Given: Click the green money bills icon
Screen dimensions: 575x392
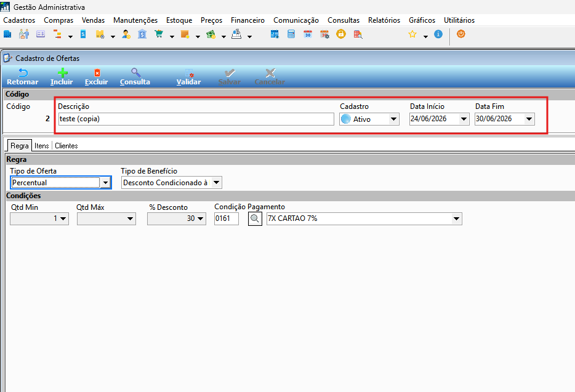Looking at the screenshot, I should [x=211, y=34].
